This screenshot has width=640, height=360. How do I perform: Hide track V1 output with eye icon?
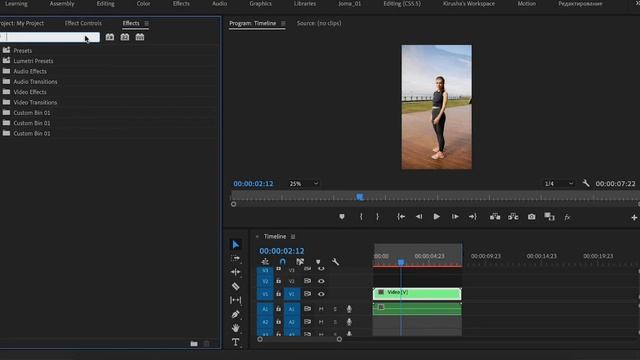point(321,294)
